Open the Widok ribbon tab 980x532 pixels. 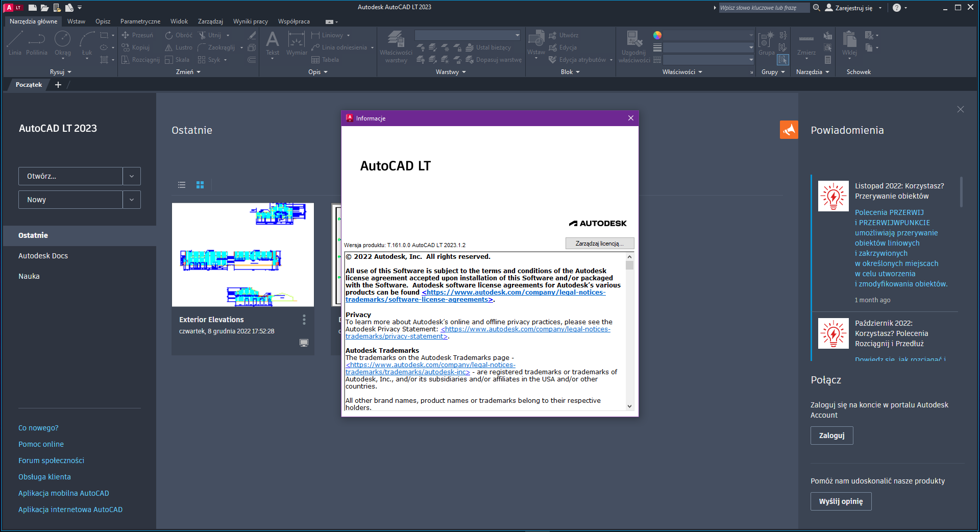(179, 21)
